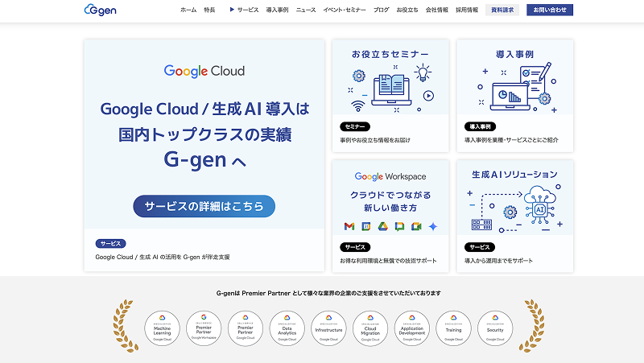The image size is (644, 363).
Task: Click the お問い合わせ button
Action: coord(550,10)
